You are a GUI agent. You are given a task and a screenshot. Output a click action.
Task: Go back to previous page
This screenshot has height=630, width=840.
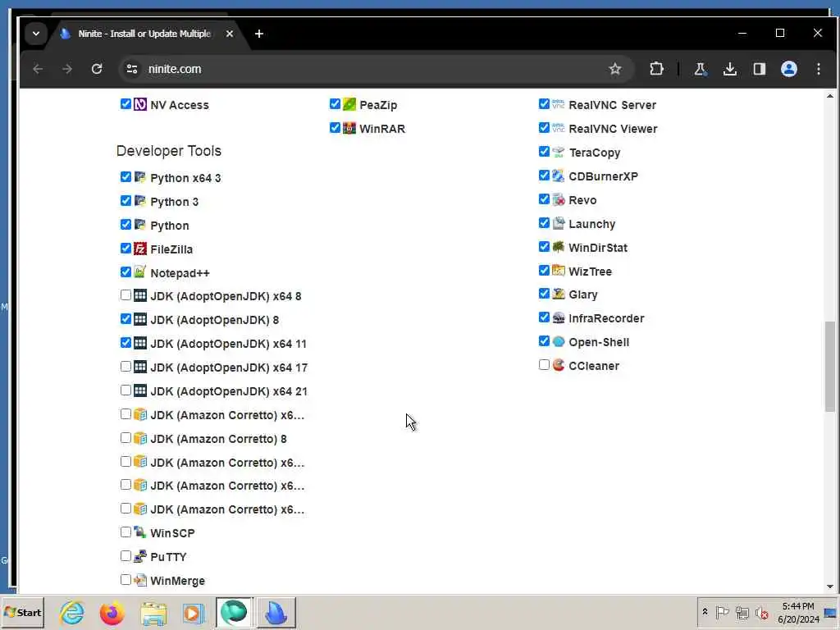point(38,69)
